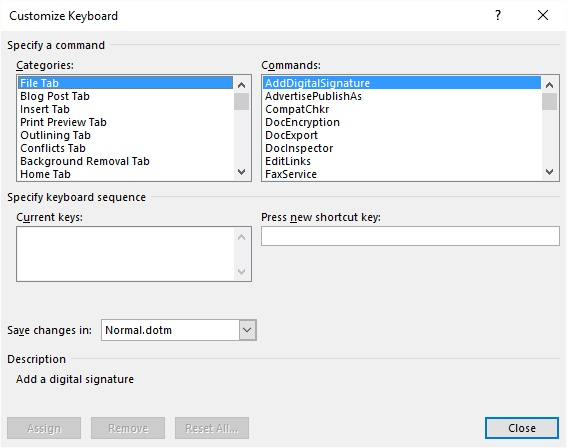Open the Save changes in dropdown
Screen dimensions: 567x448
(x=247, y=330)
